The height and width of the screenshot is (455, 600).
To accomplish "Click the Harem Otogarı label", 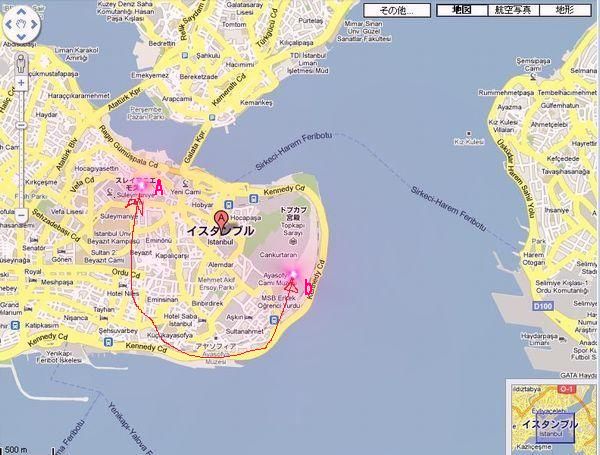I will tap(534, 258).
